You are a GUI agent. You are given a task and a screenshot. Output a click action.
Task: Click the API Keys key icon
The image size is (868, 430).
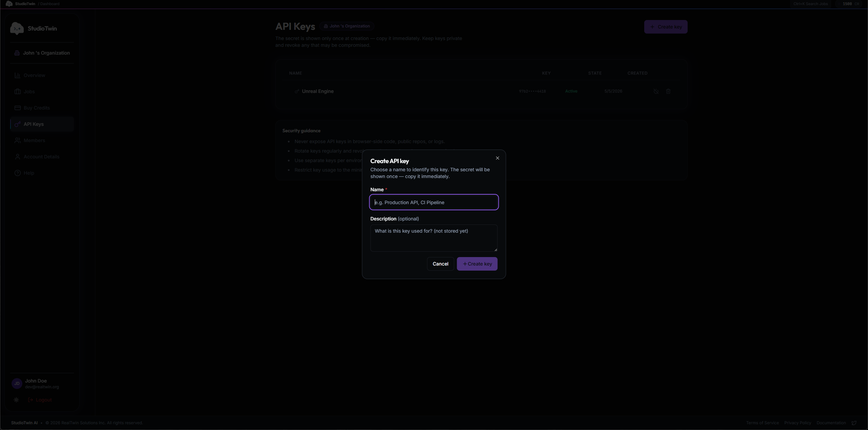[17, 124]
